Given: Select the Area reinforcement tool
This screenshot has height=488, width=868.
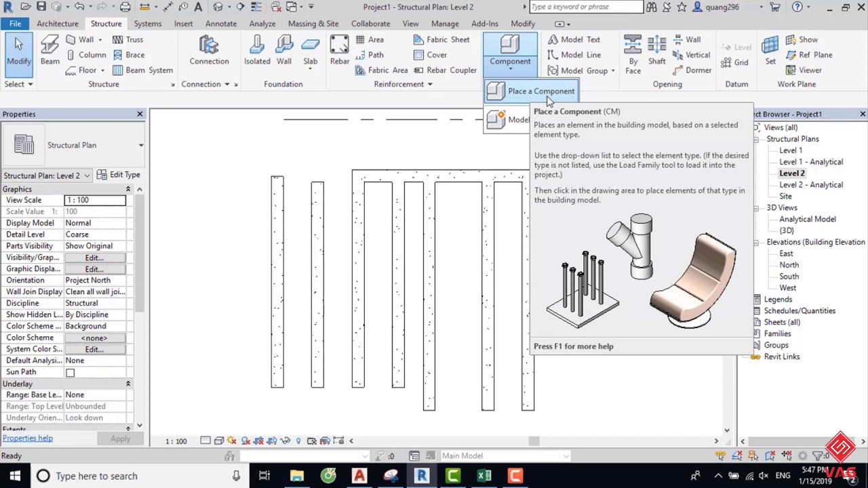Looking at the screenshot, I should (x=368, y=39).
